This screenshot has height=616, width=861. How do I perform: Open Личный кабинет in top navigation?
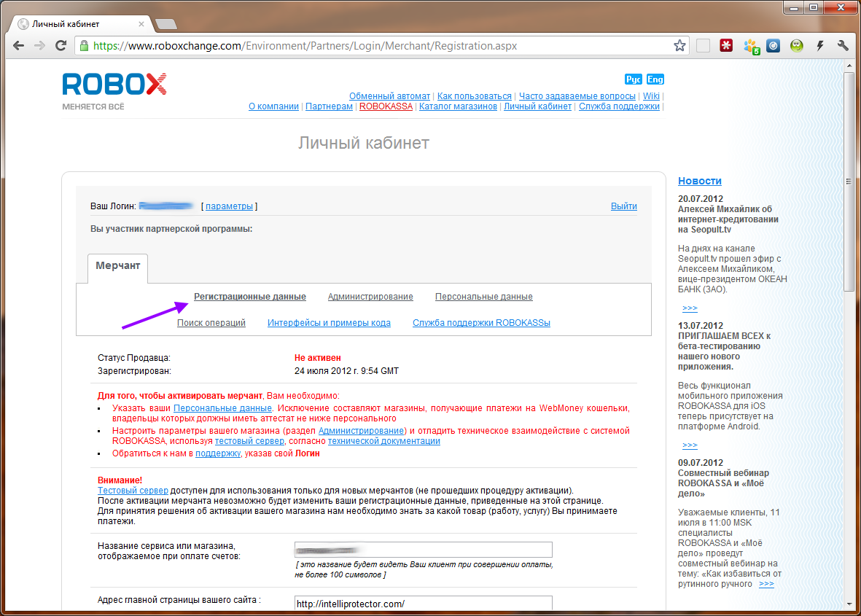coord(537,106)
